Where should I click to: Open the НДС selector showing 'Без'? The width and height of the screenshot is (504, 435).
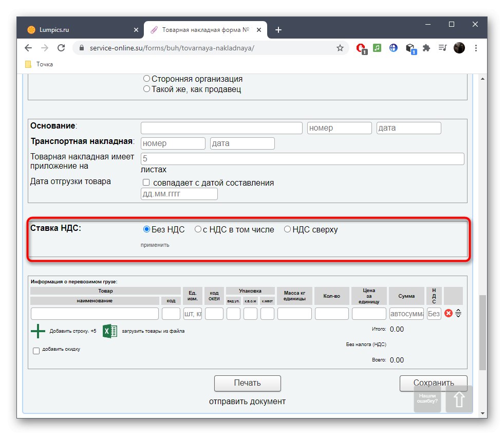434,313
